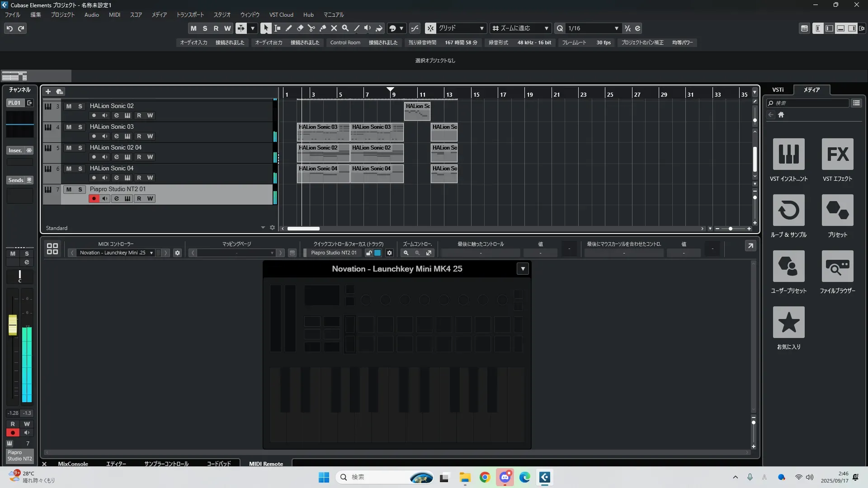Click the Add Track plus icon
The height and width of the screenshot is (488, 868).
48,91
